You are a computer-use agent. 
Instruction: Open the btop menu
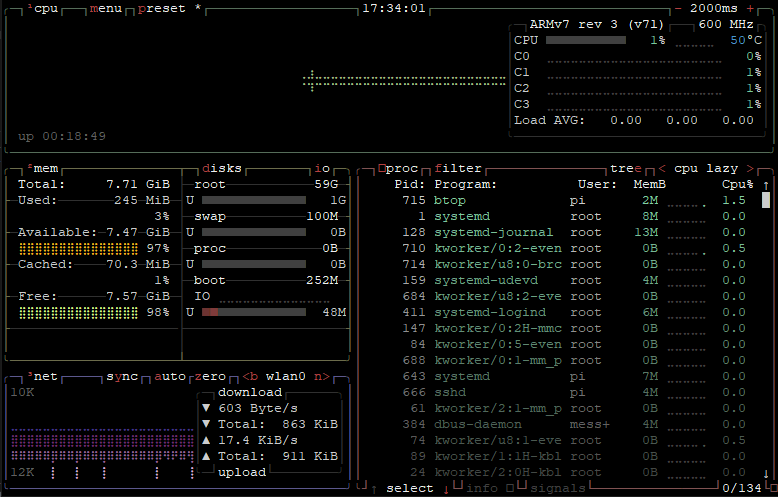(105, 8)
